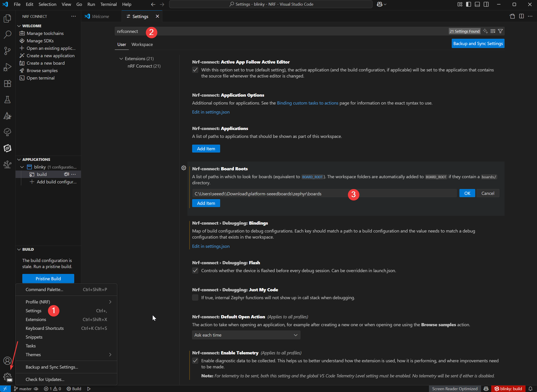537x392 pixels.
Task: Open the Extensions view icon
Action: pyautogui.click(x=7, y=83)
